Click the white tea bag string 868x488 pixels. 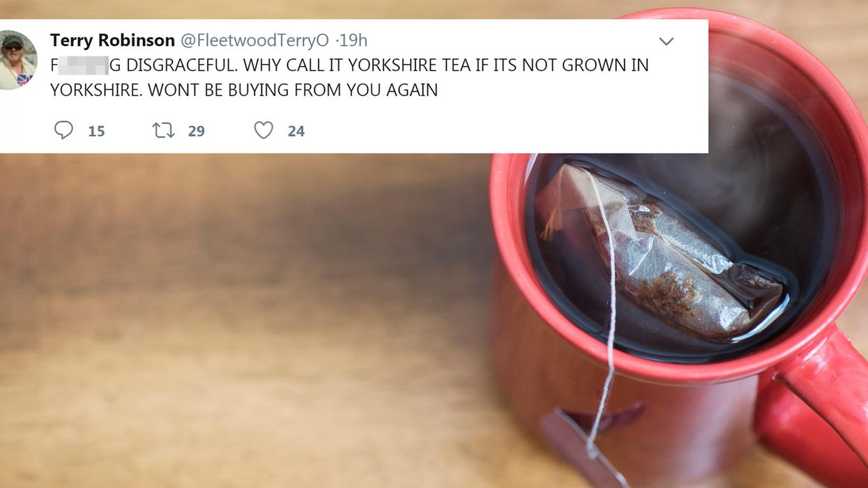pos(607,314)
